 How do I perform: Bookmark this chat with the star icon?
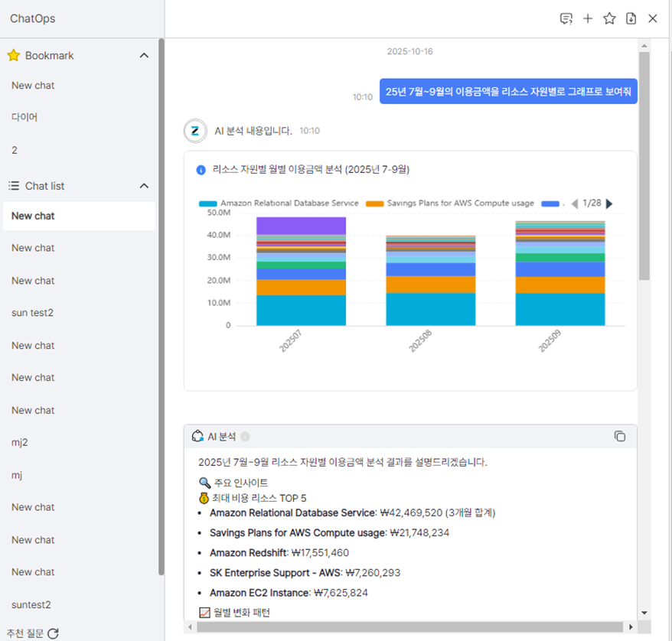tap(609, 18)
